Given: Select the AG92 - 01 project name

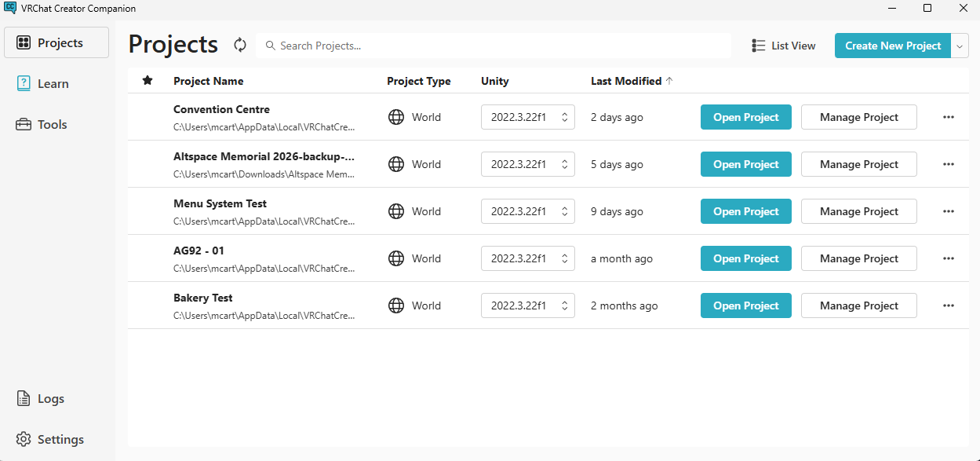Looking at the screenshot, I should (199, 251).
